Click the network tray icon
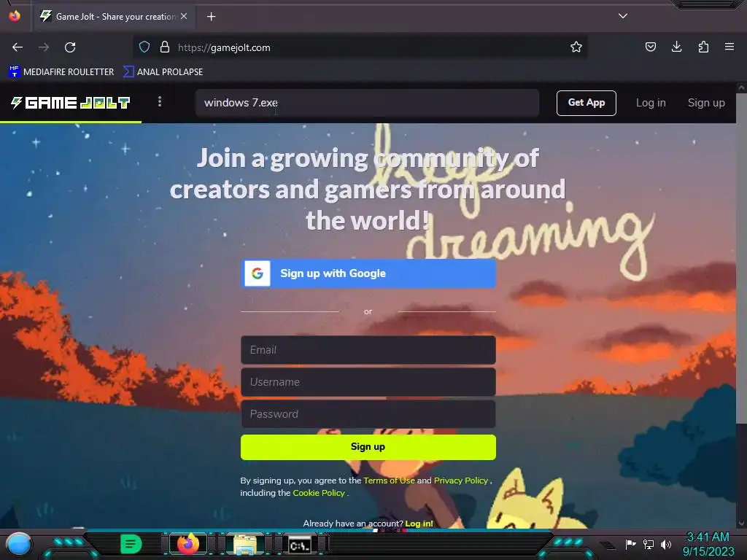Screen dimensions: 747x560 (x=648, y=544)
